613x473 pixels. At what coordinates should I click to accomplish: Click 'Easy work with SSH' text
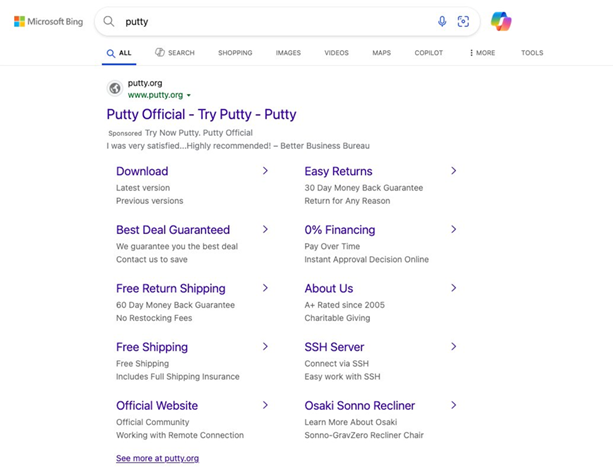click(342, 377)
